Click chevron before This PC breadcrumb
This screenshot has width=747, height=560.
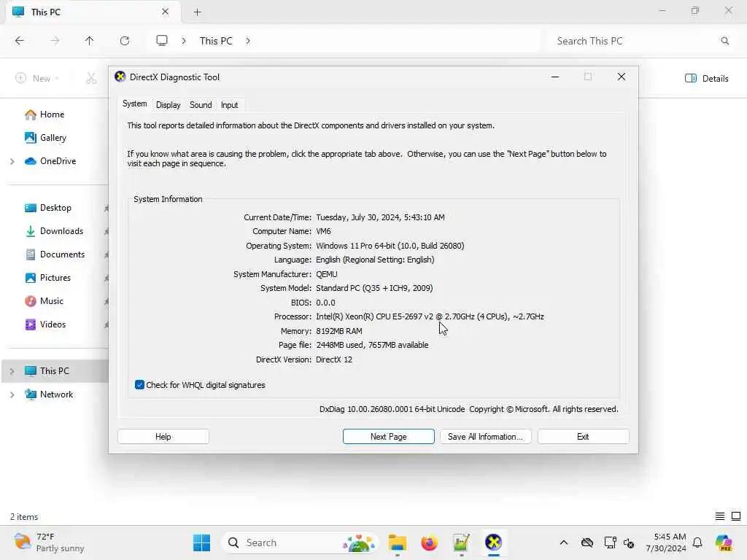[x=184, y=41]
